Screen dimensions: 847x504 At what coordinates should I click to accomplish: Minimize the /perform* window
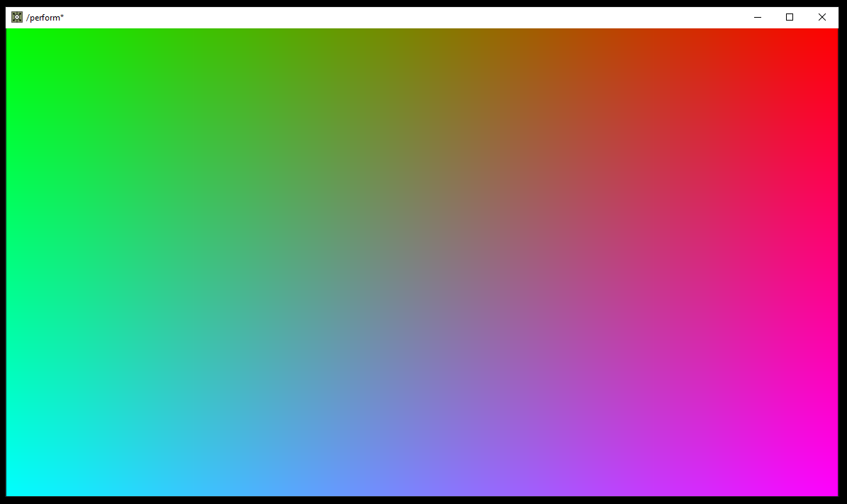757,17
